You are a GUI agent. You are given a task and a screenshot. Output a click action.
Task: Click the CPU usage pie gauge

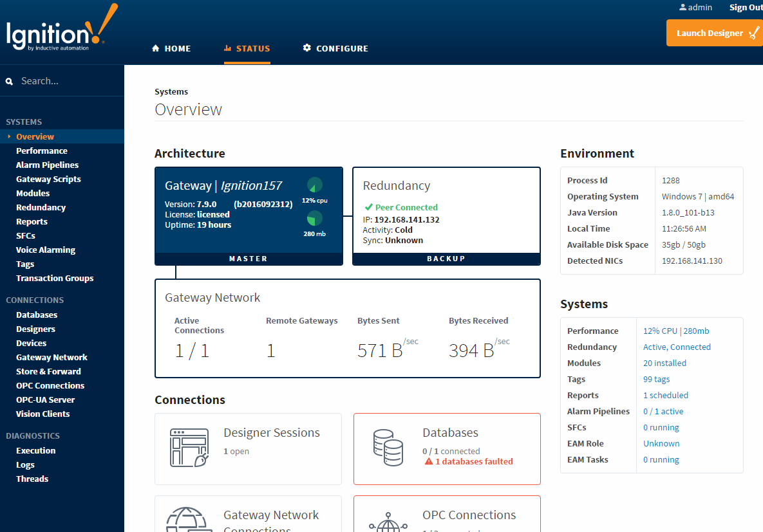tap(314, 185)
